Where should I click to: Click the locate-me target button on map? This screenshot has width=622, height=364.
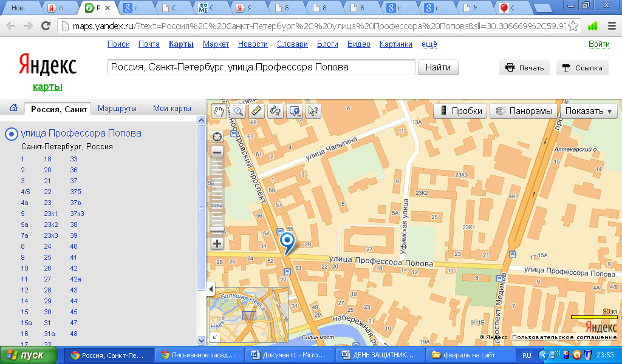tap(217, 137)
